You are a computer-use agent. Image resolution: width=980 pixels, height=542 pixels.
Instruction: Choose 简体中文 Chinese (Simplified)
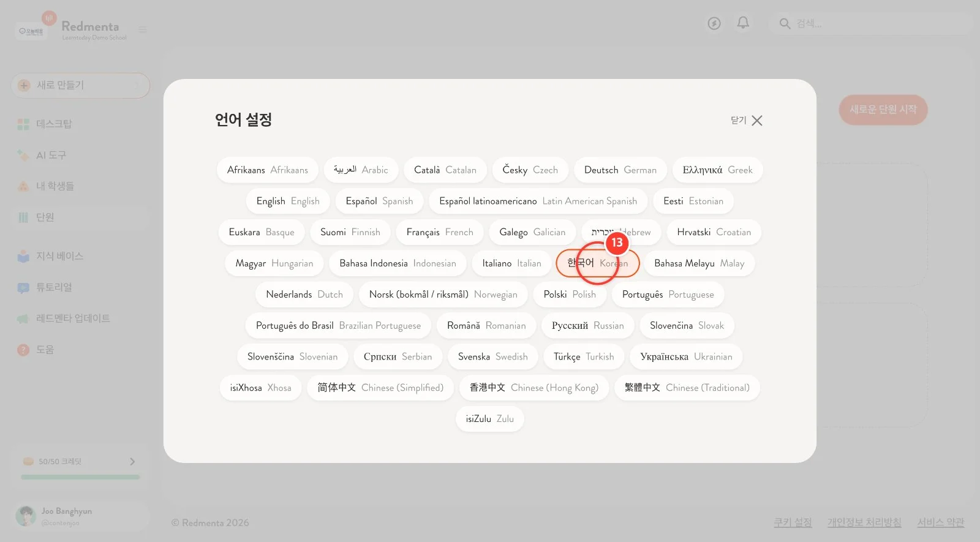[x=380, y=388]
